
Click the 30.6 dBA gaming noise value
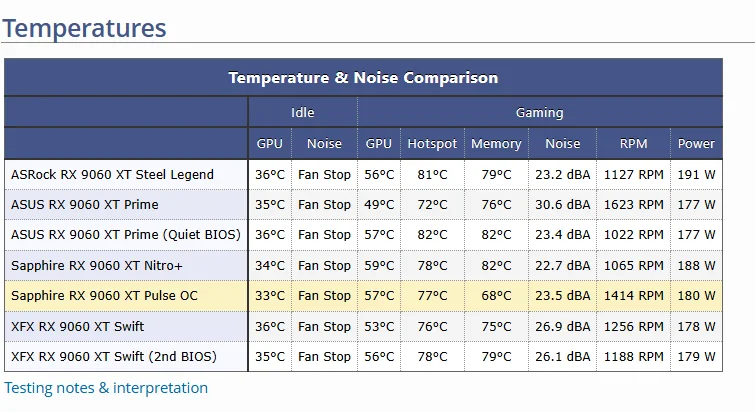click(563, 204)
